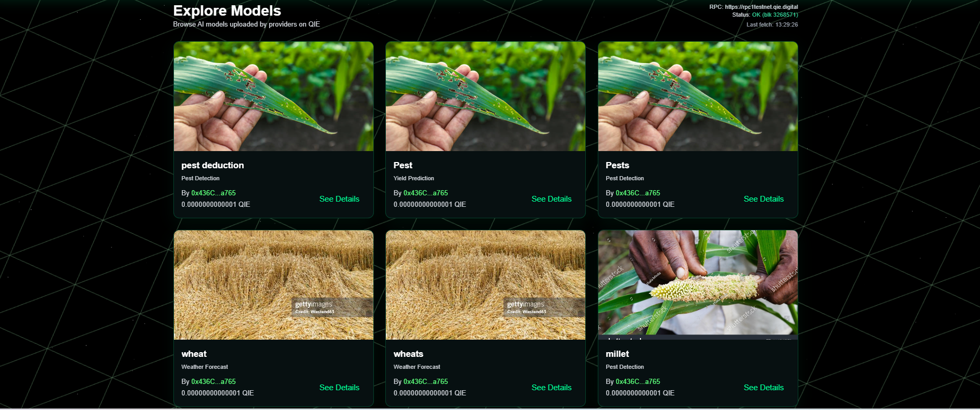Click the Pests model leaf image
Screen dimensions: 980x410
click(698, 96)
